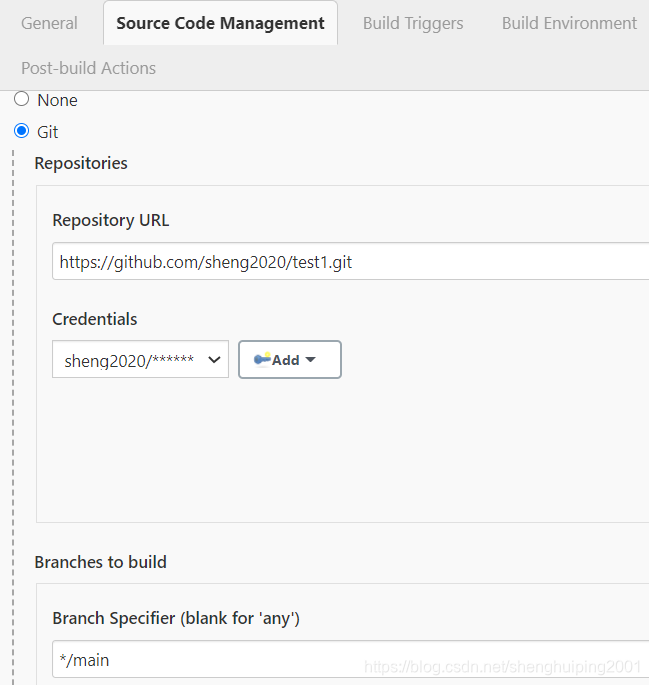
Task: Open the Add credentials dropdown caret
Action: (310, 360)
